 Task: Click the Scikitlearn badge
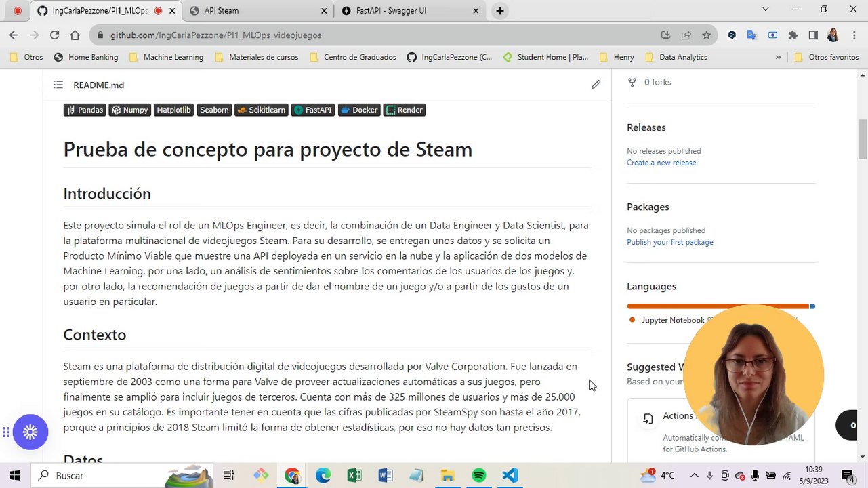coord(261,110)
